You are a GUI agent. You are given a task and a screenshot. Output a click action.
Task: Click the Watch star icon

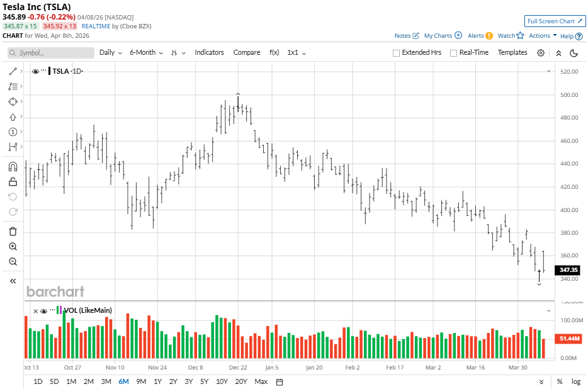tap(520, 35)
